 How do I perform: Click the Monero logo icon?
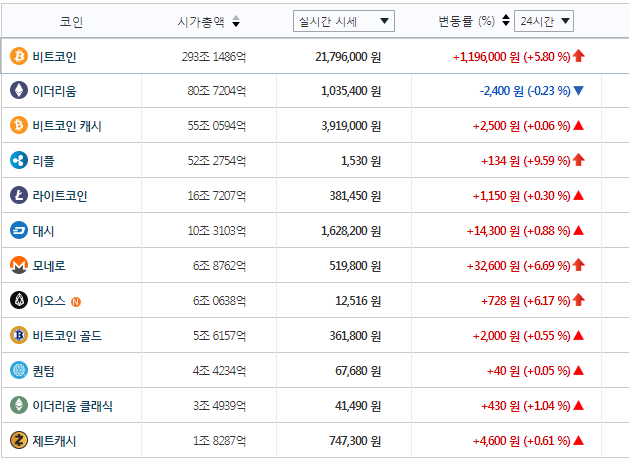tap(18, 265)
